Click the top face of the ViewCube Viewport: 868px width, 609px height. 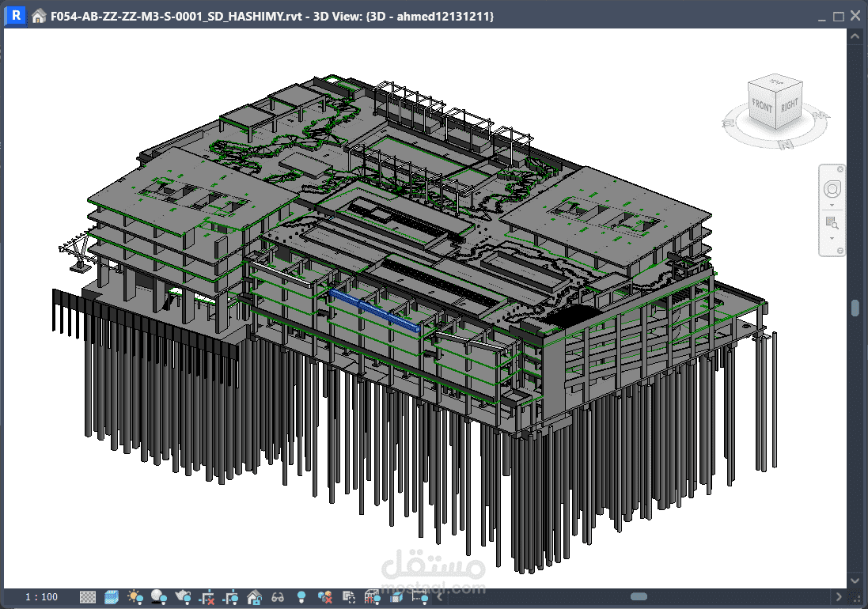pos(775,81)
